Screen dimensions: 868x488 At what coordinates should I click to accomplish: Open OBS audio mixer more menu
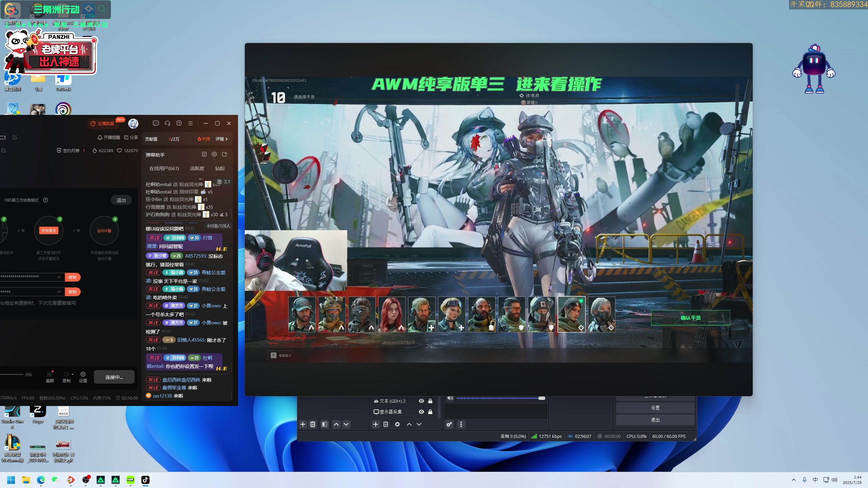point(461,424)
